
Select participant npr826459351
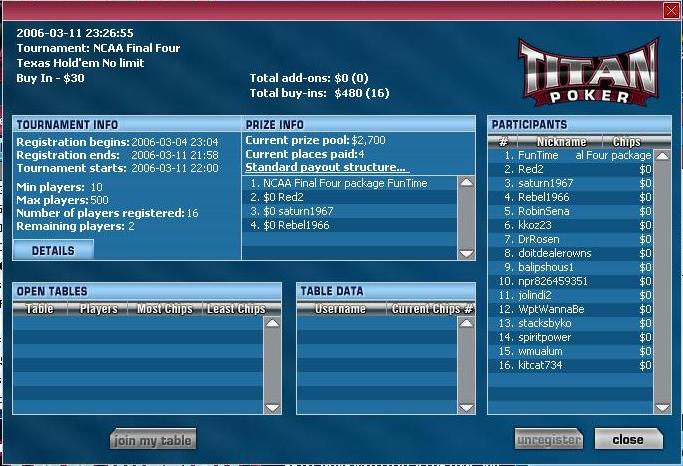point(571,281)
